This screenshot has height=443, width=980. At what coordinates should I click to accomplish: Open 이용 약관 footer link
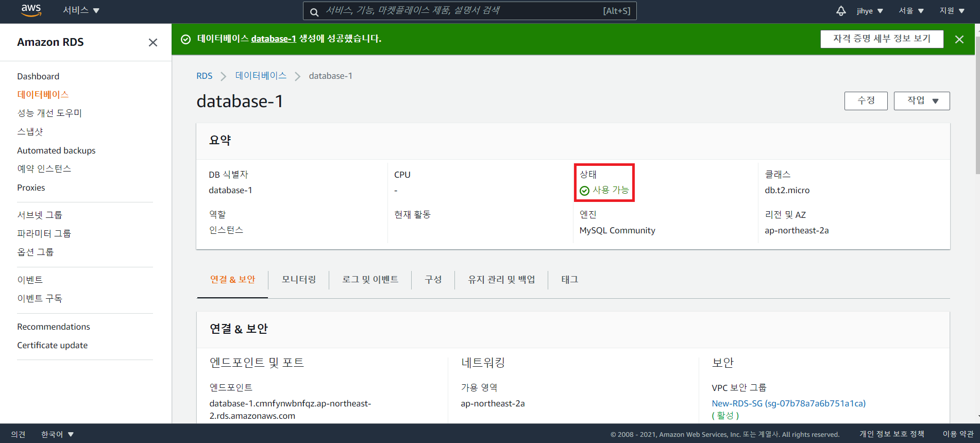pyautogui.click(x=958, y=434)
